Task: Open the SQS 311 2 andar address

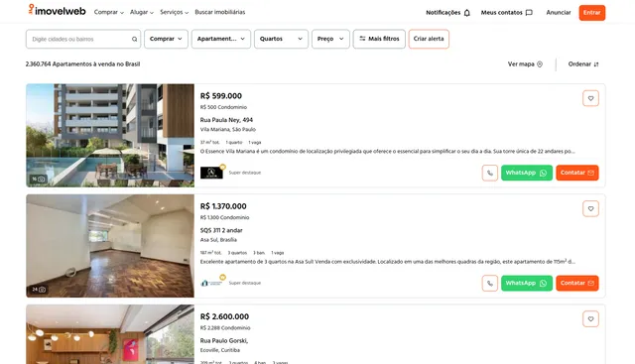Action: [221, 230]
